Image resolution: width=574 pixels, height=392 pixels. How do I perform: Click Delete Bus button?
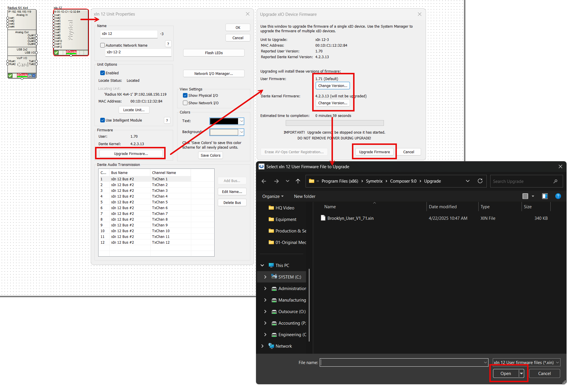[x=232, y=202]
